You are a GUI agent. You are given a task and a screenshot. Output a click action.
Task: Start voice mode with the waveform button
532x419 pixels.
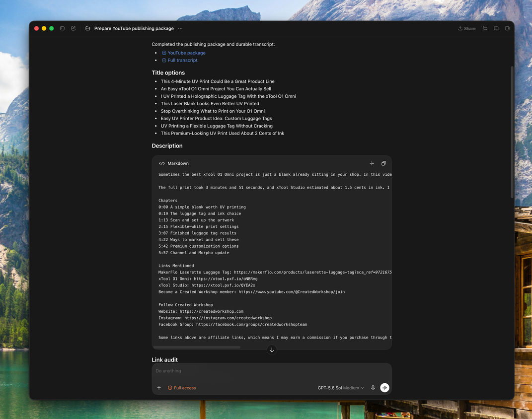click(x=384, y=388)
